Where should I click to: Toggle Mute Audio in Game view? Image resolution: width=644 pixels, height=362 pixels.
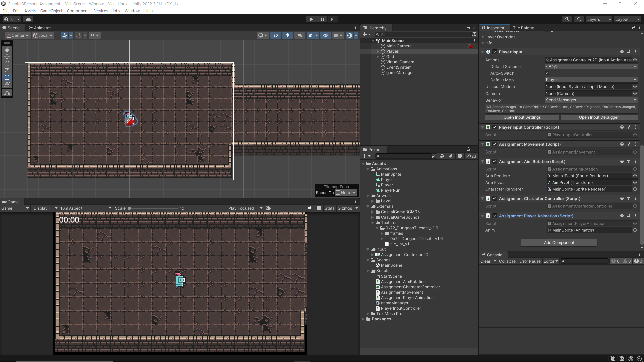[310, 208]
